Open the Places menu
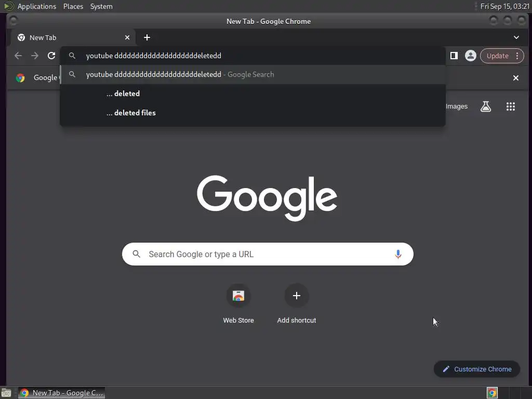This screenshot has height=399, width=532. (73, 6)
